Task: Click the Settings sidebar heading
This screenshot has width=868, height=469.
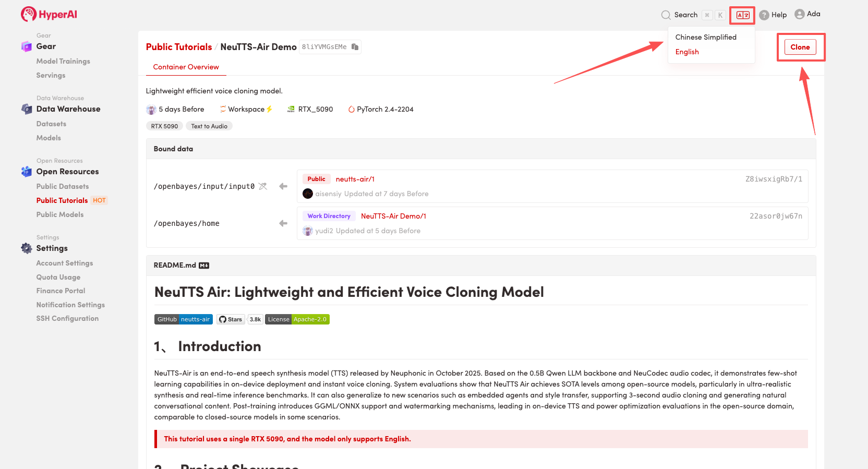Action: pos(52,248)
